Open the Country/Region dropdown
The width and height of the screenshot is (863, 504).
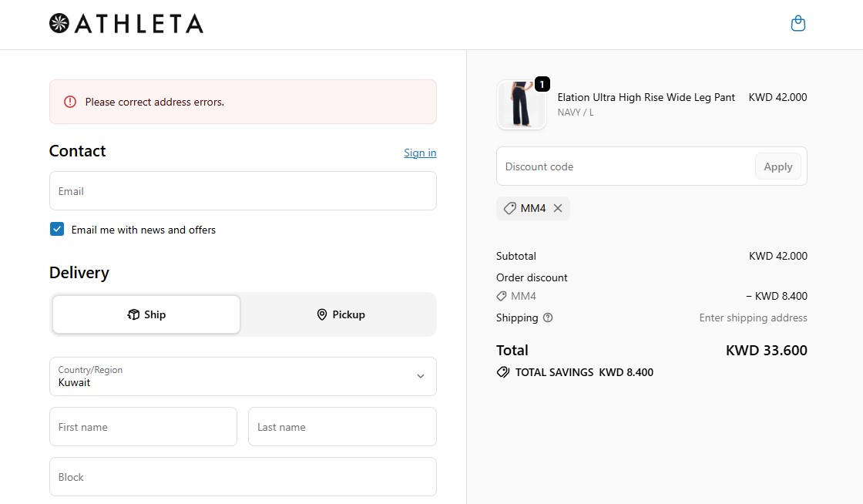(x=243, y=376)
